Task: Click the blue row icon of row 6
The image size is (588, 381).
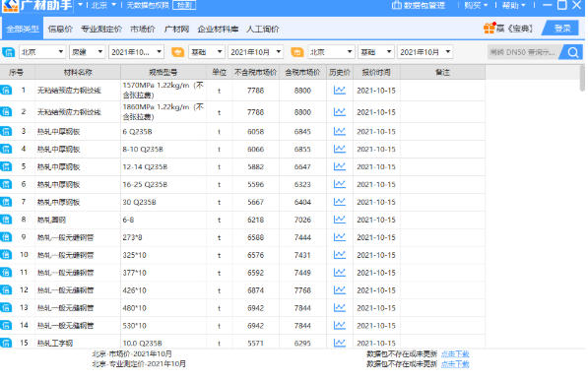Action: (x=6, y=184)
